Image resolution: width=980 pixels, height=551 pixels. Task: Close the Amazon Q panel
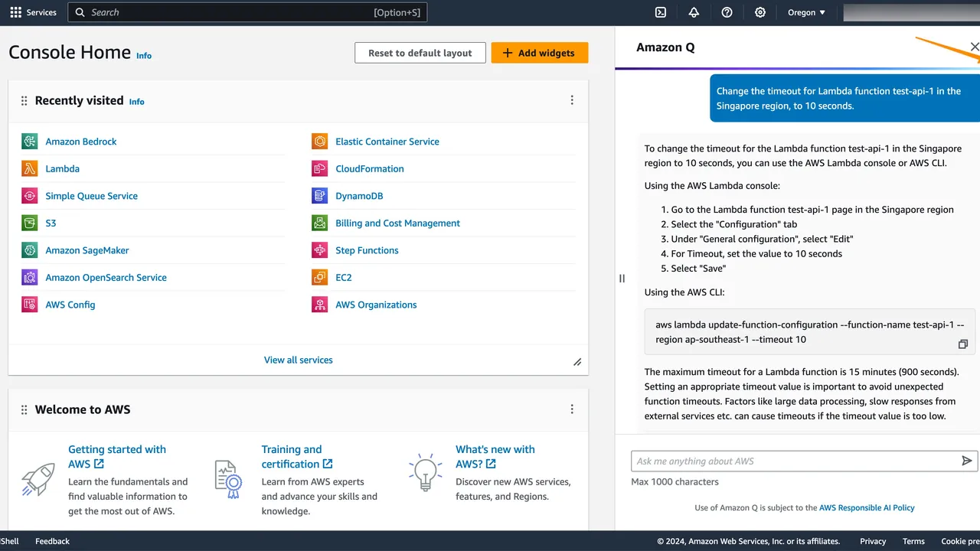click(975, 47)
